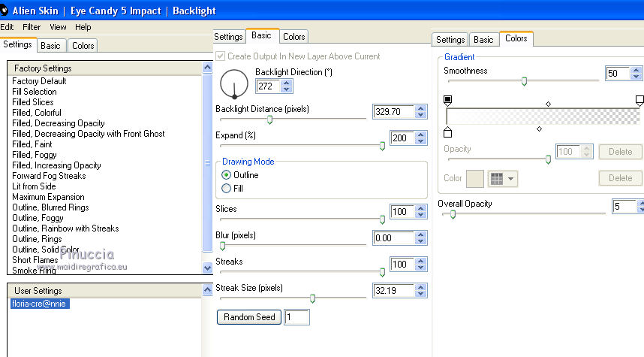Click the lower gradient midpoint diamond

539,129
